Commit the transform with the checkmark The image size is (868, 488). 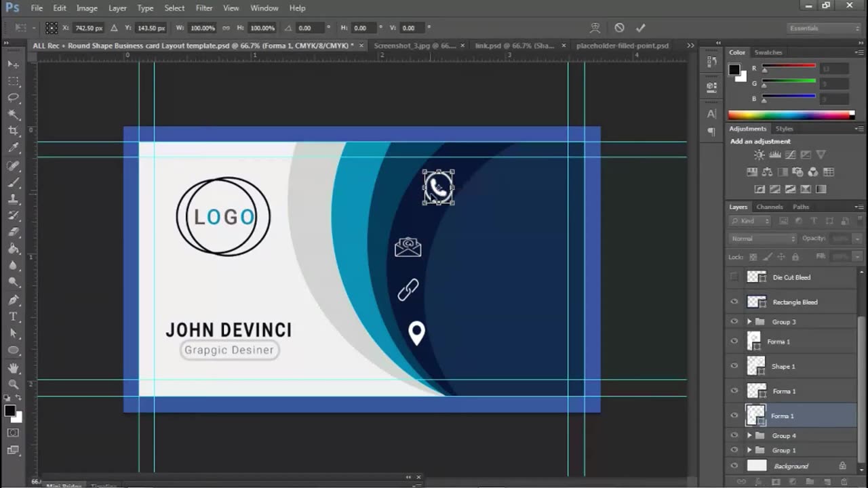click(x=640, y=28)
